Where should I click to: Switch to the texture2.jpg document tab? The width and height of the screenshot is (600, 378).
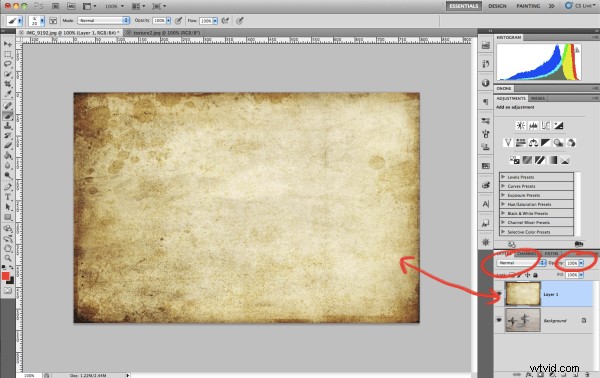coord(166,33)
